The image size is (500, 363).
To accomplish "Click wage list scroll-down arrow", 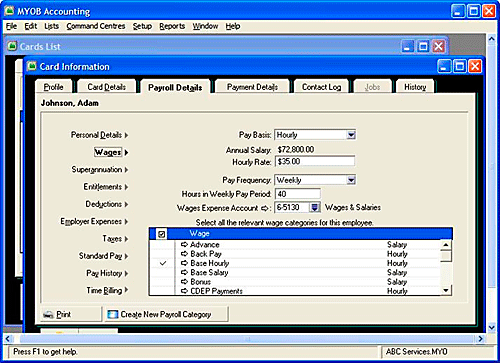I will pyautogui.click(x=446, y=291).
